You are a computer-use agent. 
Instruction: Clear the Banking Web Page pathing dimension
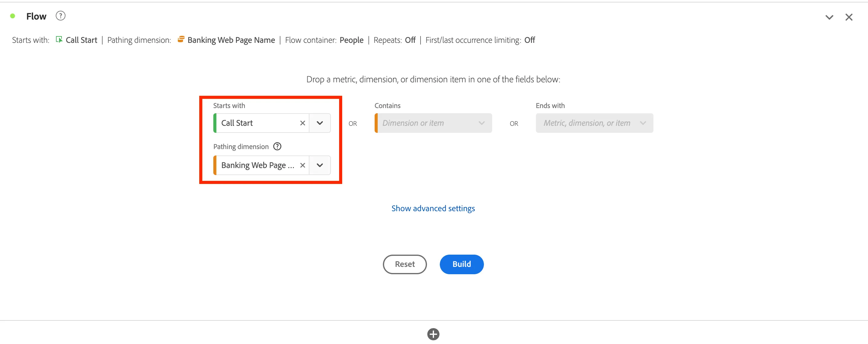pos(302,165)
